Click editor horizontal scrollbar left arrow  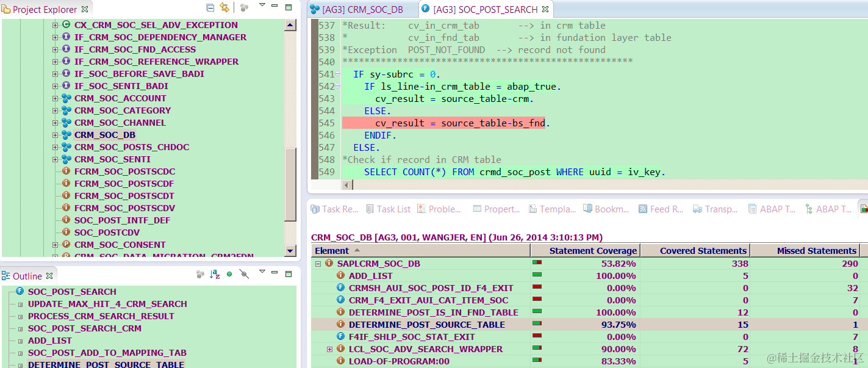point(348,184)
